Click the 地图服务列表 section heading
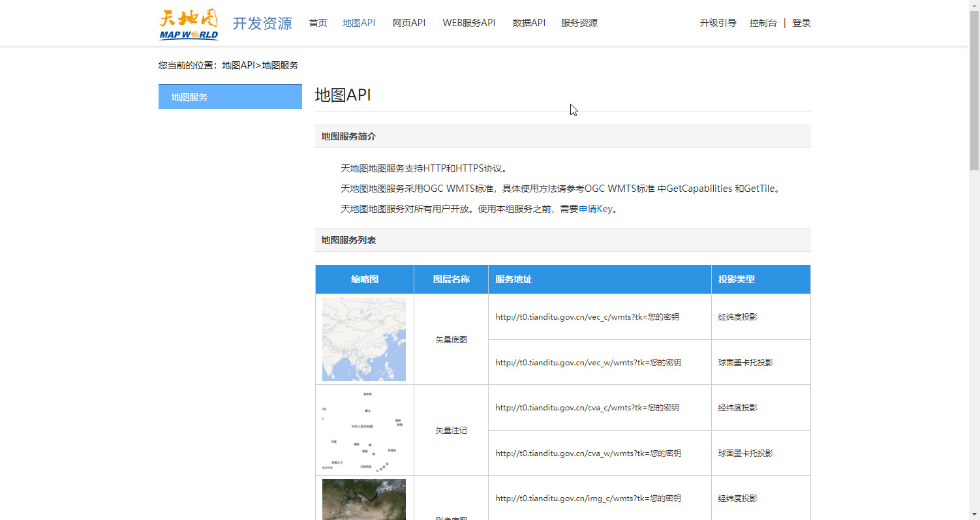This screenshot has width=980, height=520. (x=348, y=241)
